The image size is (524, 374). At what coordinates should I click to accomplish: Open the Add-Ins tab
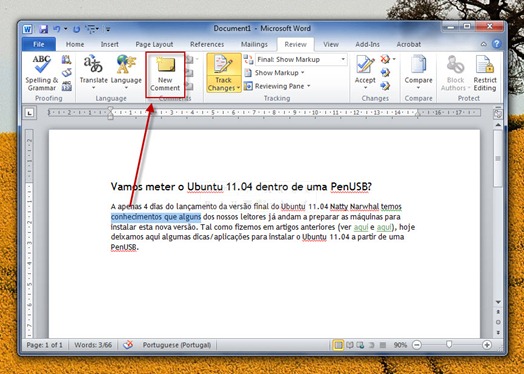367,44
